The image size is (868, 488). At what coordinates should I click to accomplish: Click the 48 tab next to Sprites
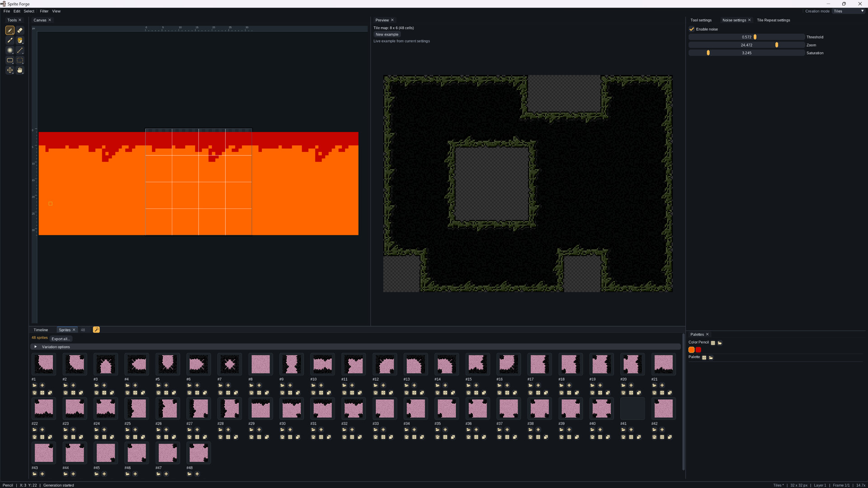[x=83, y=330]
